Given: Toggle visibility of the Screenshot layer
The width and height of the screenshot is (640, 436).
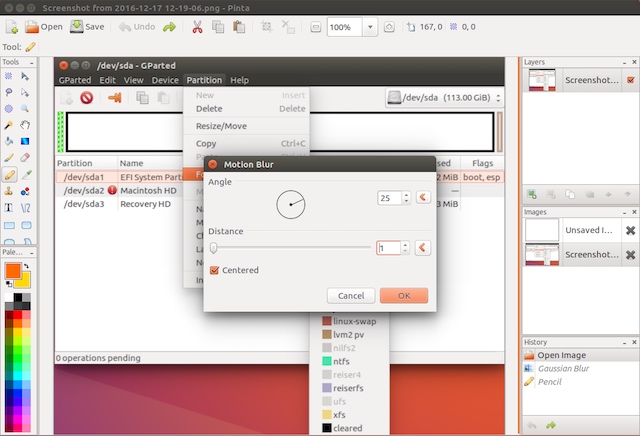Looking at the screenshot, I should (631, 80).
